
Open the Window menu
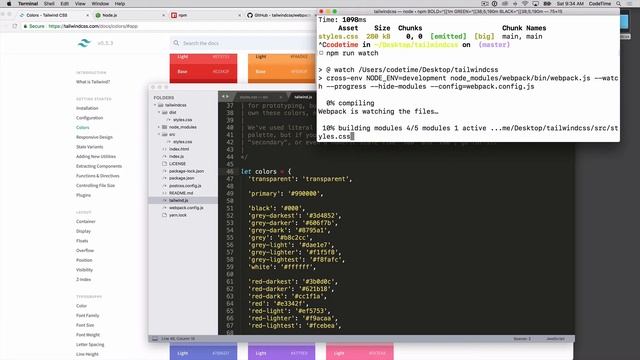[100, 4]
